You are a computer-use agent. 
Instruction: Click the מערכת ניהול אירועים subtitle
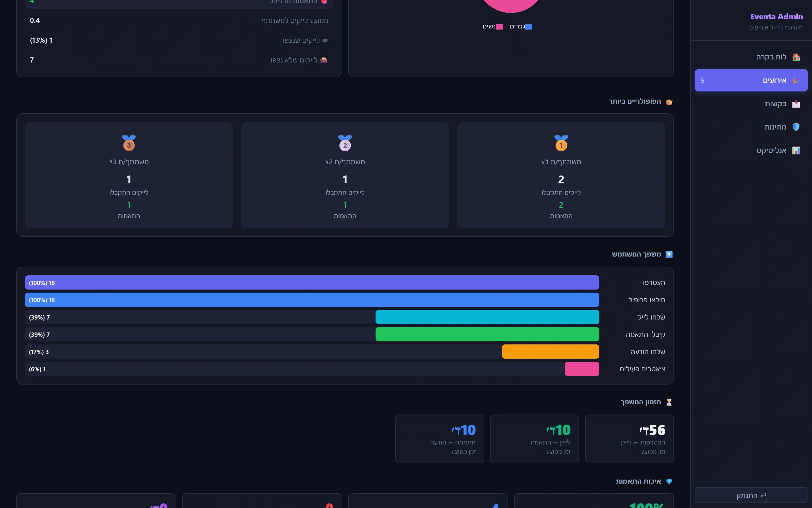776,27
